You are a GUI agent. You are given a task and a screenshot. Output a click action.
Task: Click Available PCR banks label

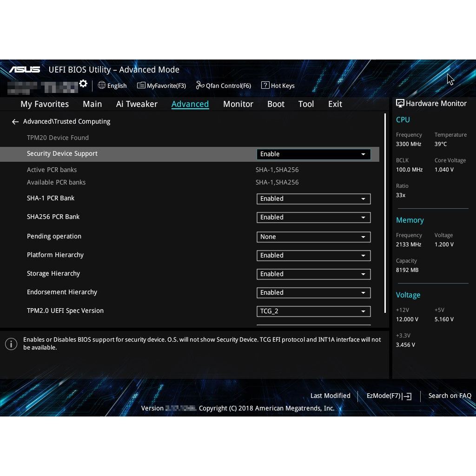click(56, 182)
